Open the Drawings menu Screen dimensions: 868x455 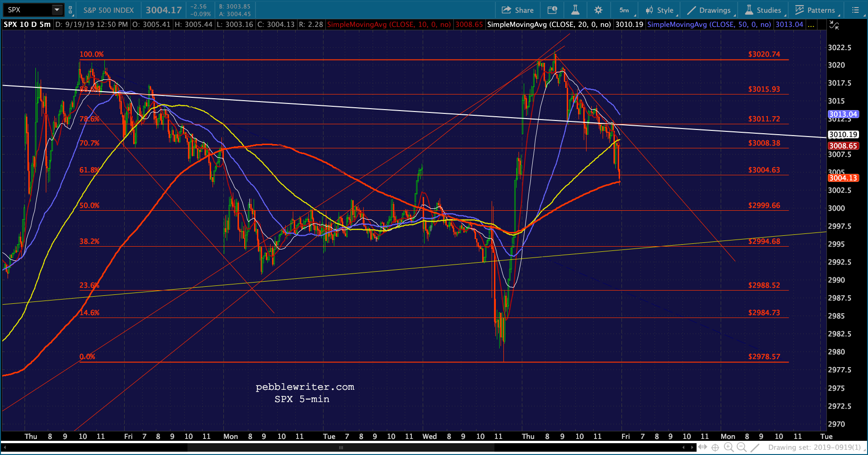point(709,10)
